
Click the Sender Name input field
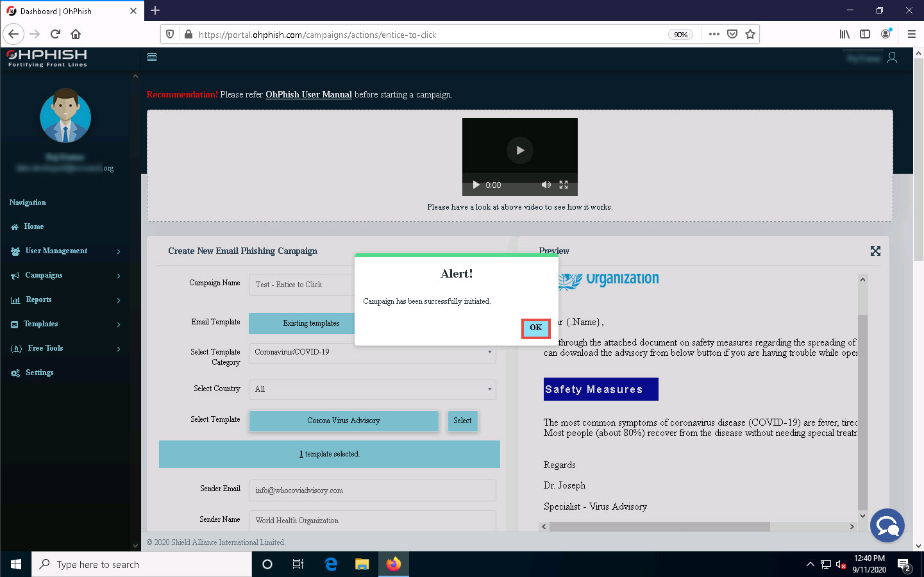tap(372, 521)
